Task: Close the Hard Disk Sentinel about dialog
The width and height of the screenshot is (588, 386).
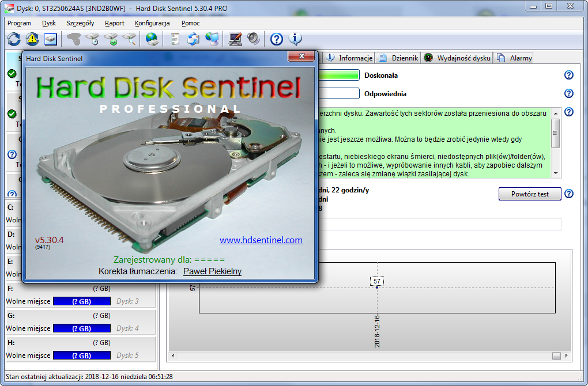Action: (x=301, y=56)
